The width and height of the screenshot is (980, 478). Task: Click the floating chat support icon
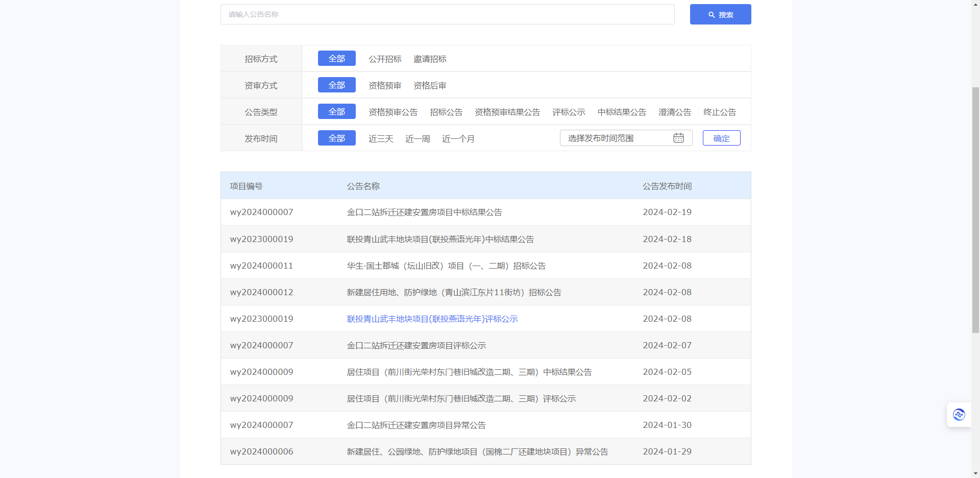tap(959, 415)
